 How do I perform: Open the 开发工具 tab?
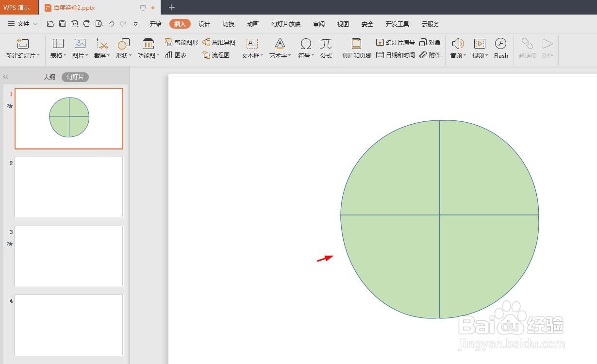pos(398,24)
